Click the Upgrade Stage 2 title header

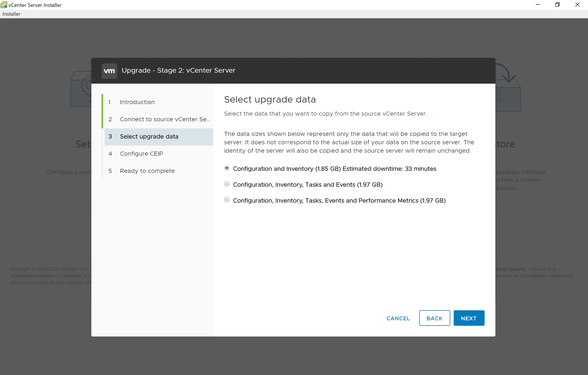coord(178,71)
